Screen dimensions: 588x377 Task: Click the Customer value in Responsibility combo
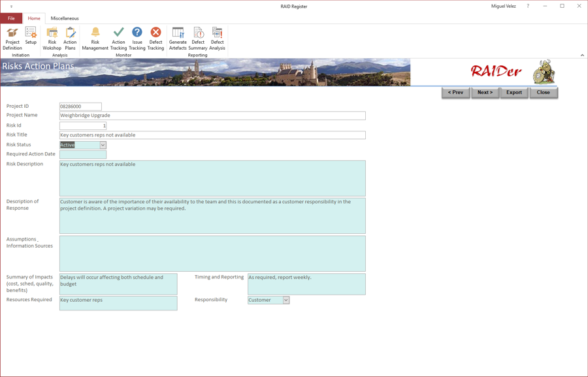pyautogui.click(x=259, y=300)
